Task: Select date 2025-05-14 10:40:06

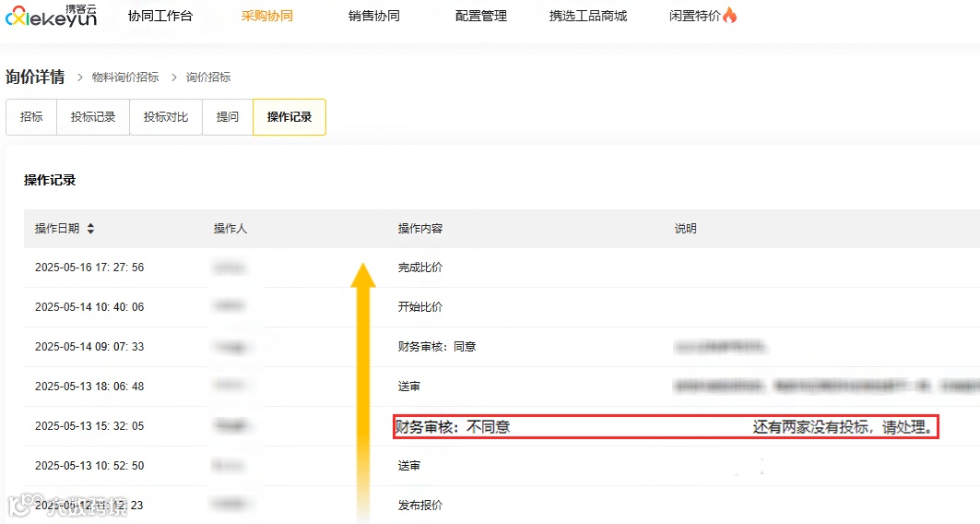Action: (x=89, y=307)
